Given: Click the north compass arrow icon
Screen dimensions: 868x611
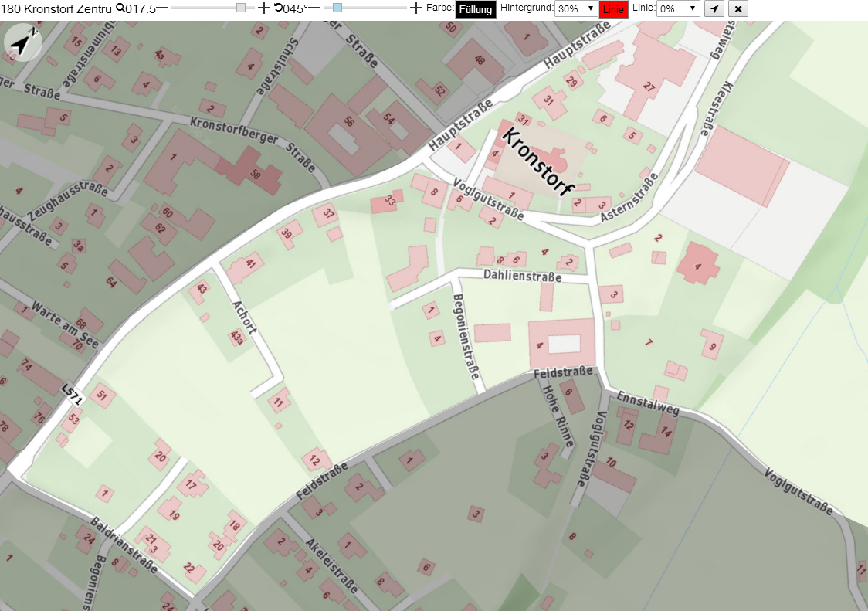Looking at the screenshot, I should point(22,42).
